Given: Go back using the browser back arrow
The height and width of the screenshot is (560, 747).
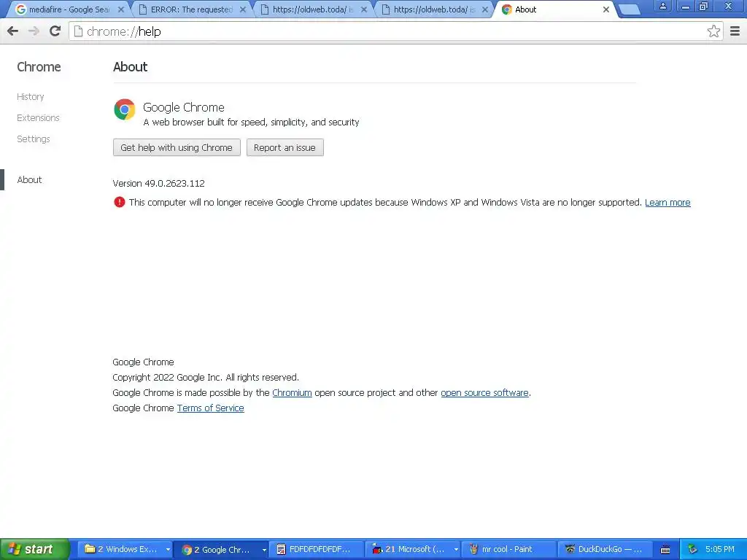Looking at the screenshot, I should pos(13,31).
